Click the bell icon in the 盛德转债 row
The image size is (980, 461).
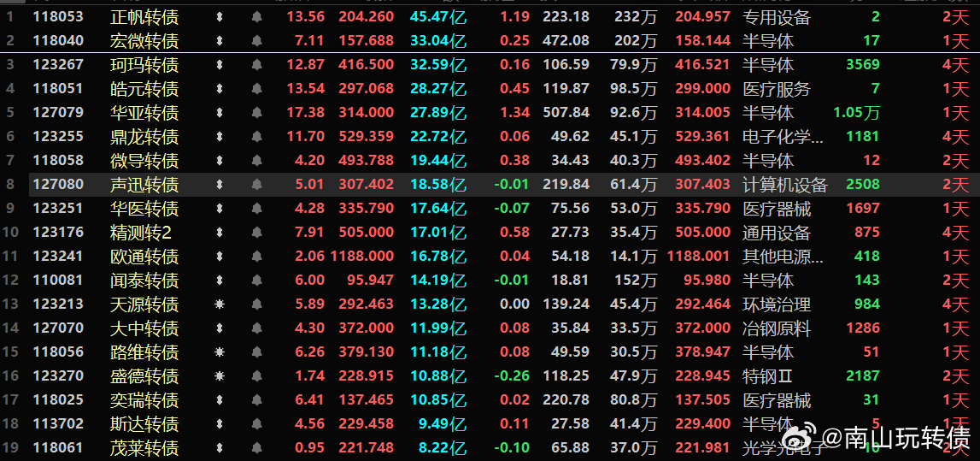[x=256, y=376]
